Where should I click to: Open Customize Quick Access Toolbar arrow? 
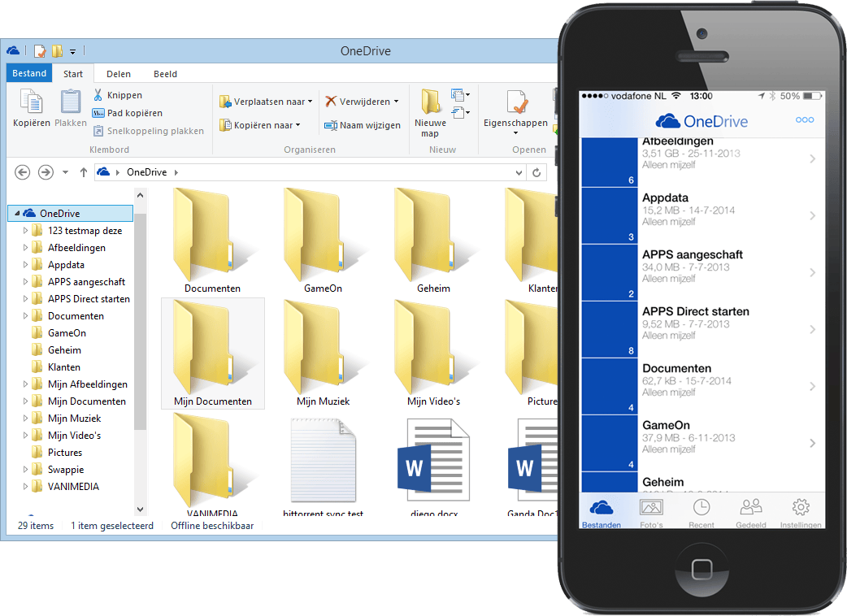[x=72, y=51]
